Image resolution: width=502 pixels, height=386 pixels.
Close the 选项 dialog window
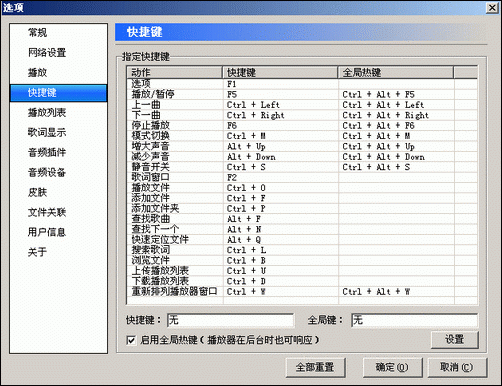coord(492,7)
